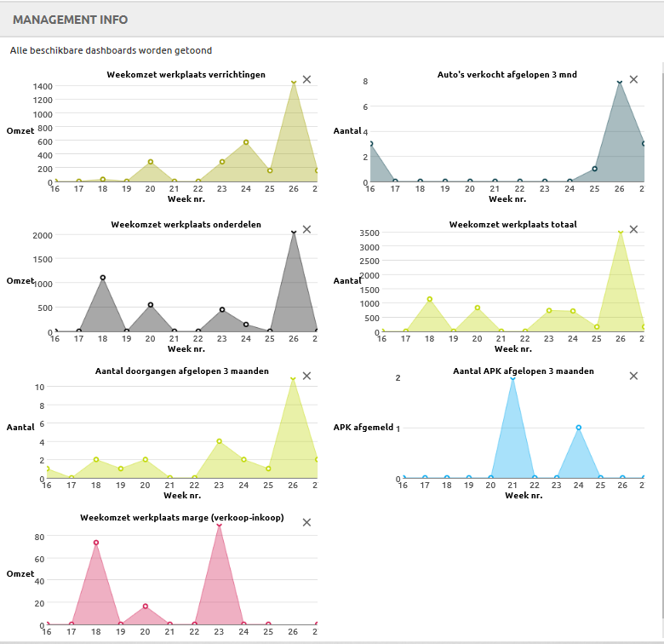Select week 23 peak in marge chart
Screen dimensions: 664x644
click(x=220, y=526)
